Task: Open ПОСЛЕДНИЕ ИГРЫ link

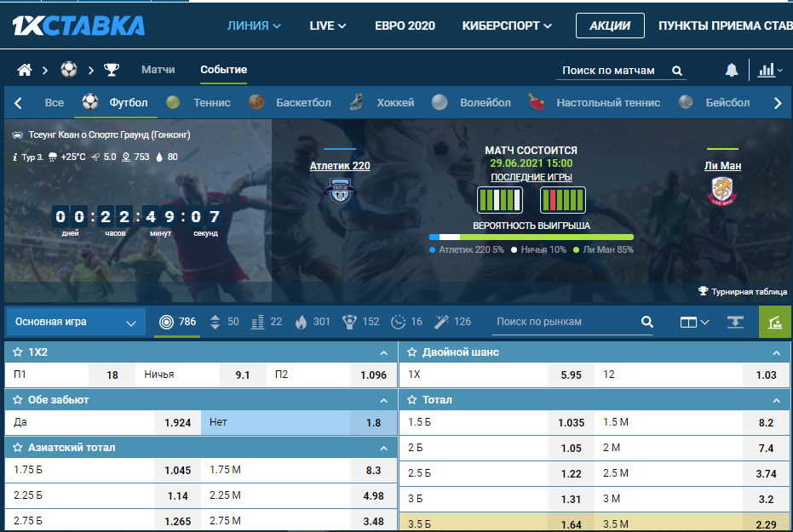Action: coord(532,177)
